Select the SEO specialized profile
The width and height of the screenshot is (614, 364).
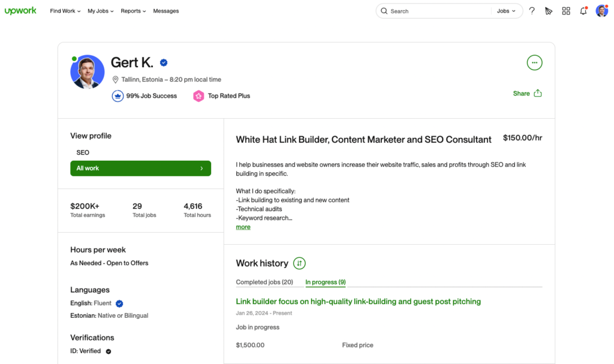83,152
